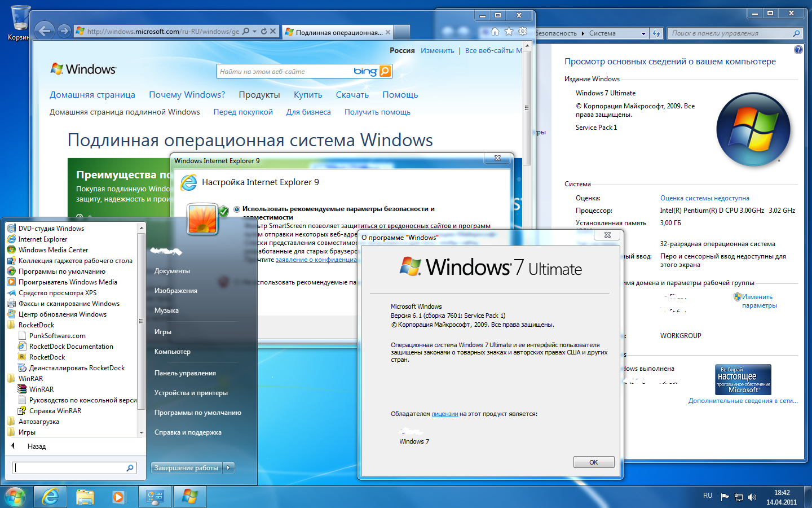Click the Bing site search input field

pyautogui.click(x=284, y=71)
